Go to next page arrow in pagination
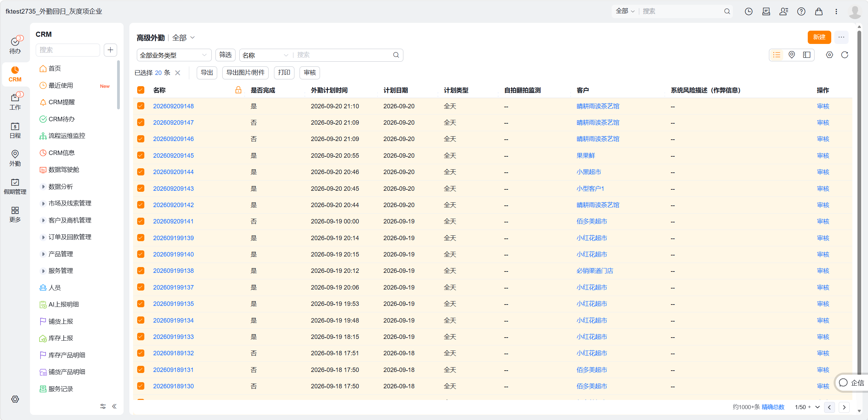This screenshot has height=420, width=868. pos(844,407)
